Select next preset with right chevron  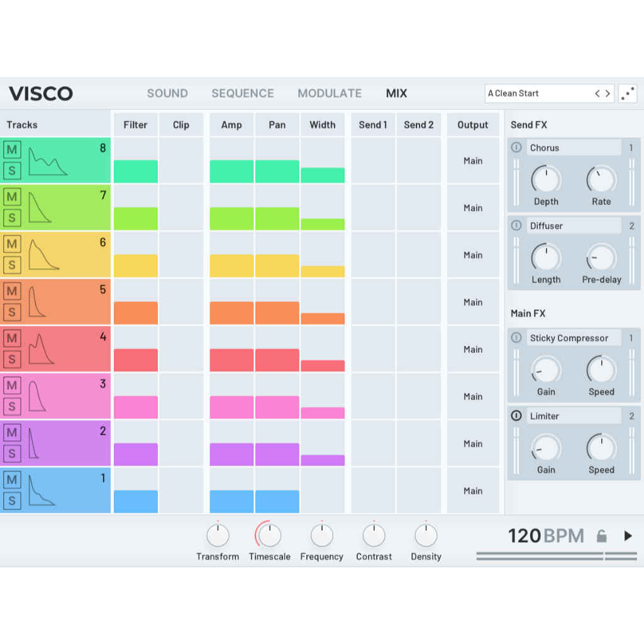pyautogui.click(x=608, y=94)
